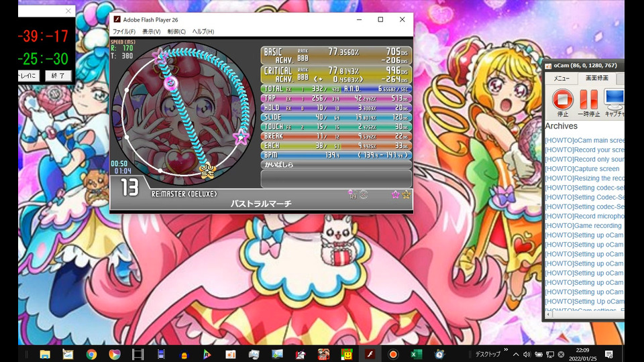This screenshot has height=362, width=644.
Task: Click the volume speaker icon in the system tray
Action: [527, 354]
